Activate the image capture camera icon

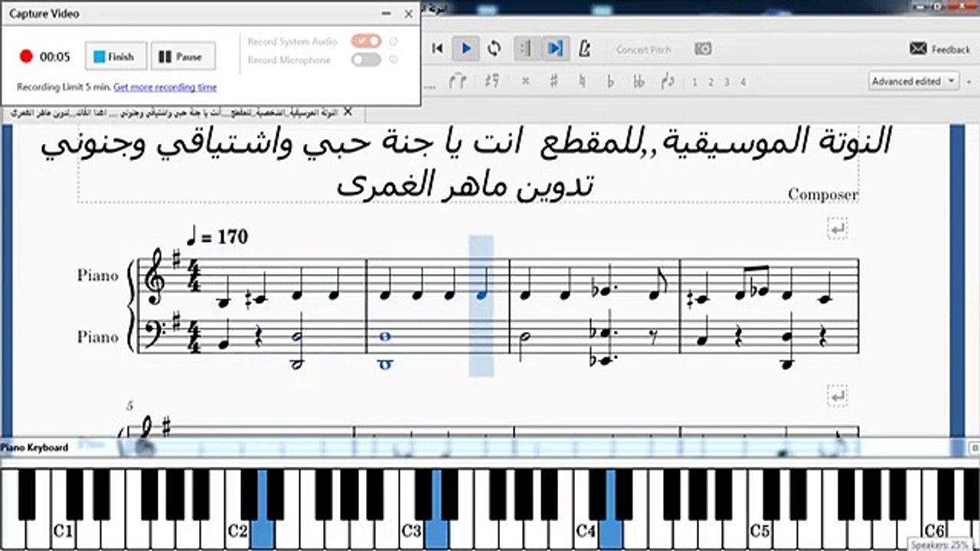(x=703, y=49)
